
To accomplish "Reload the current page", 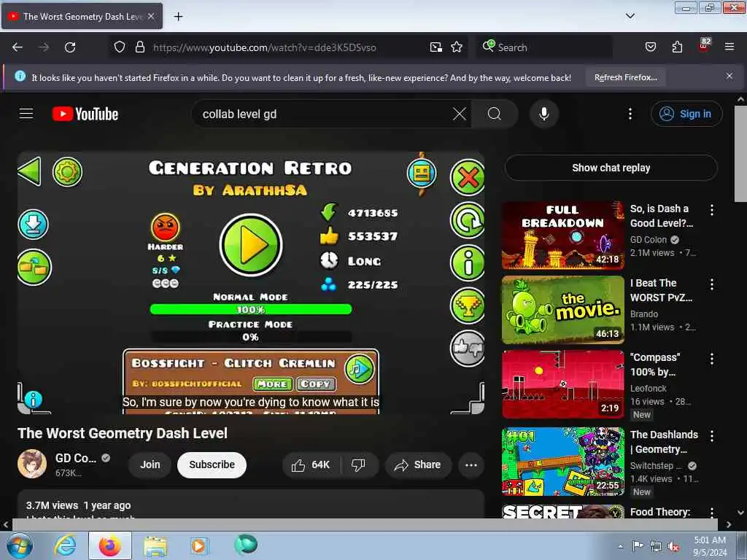I will pyautogui.click(x=70, y=47).
